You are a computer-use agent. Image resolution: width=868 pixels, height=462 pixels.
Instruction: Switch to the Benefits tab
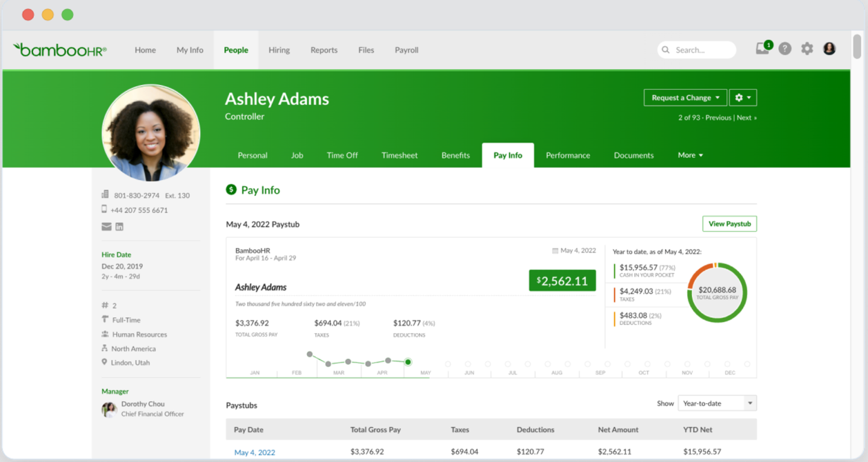[x=455, y=155]
